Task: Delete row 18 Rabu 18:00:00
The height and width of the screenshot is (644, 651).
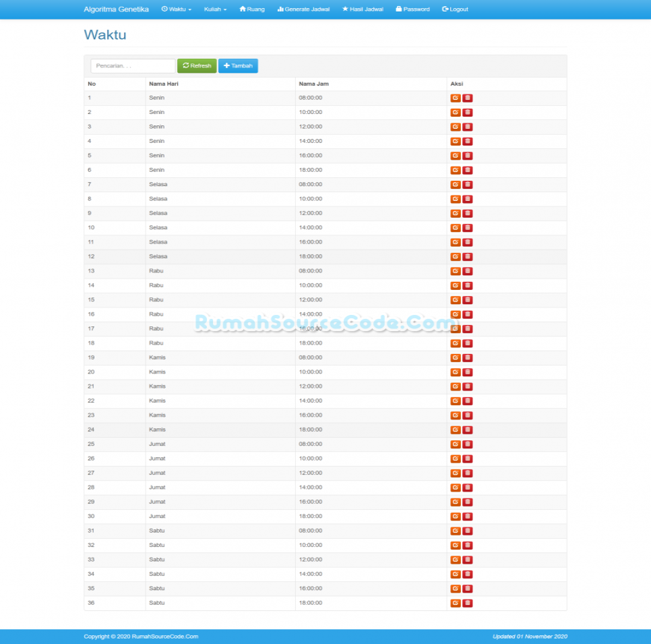Action: (468, 343)
